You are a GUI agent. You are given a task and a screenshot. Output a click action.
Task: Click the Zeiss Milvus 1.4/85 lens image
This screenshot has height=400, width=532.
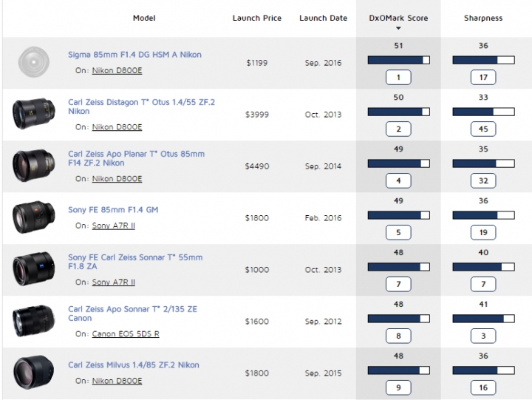[33, 373]
